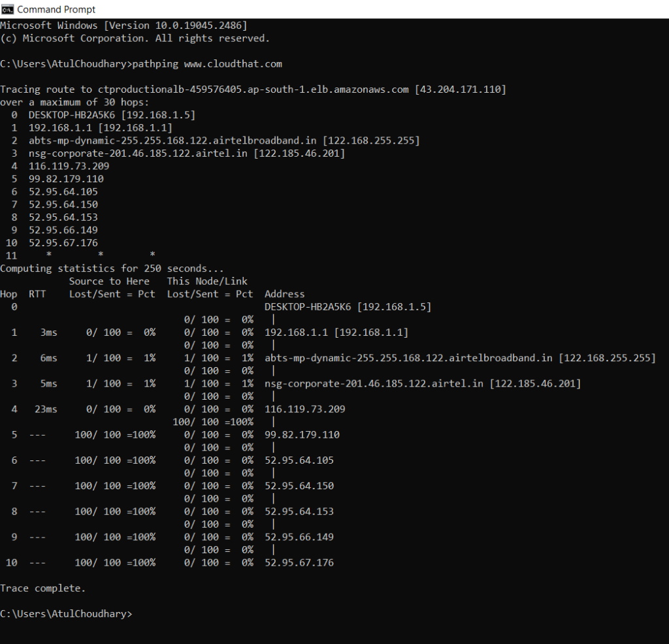Screen dimensions: 669x644
Task: Click the Command Prompt icon in title bar
Action: tap(8, 9)
